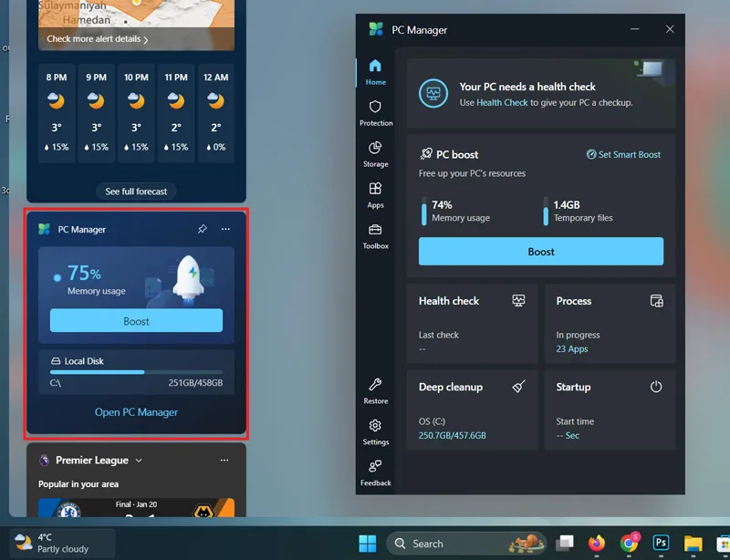730x560 pixels.
Task: Click the taskbar Search box
Action: point(466,544)
